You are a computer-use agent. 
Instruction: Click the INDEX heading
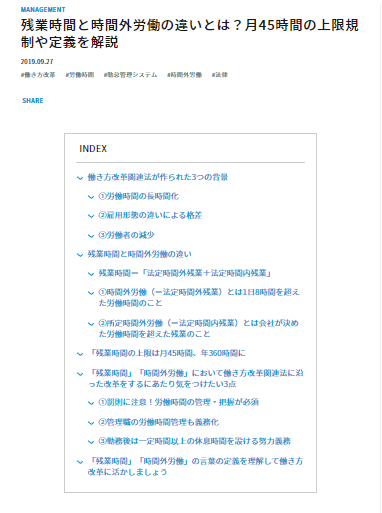(93, 149)
